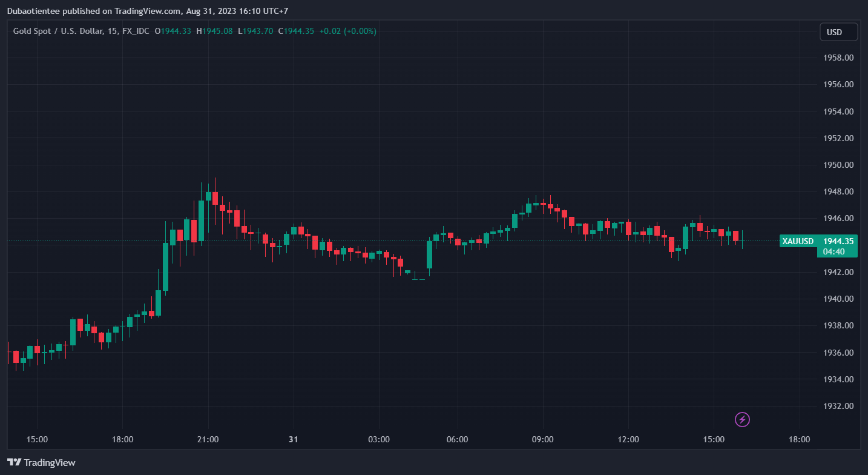Click the +0.02 (+0.00%) change value
This screenshot has width=868, height=475.
(x=347, y=31)
